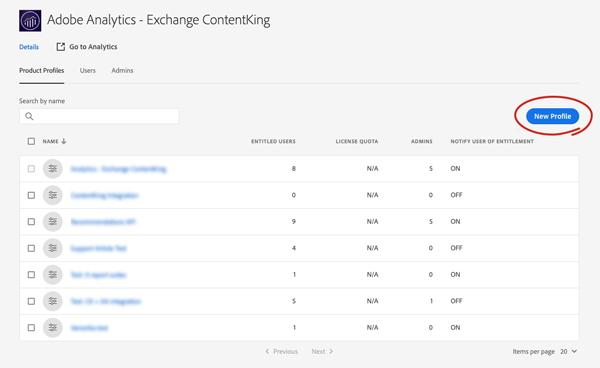The height and width of the screenshot is (368, 600).
Task: Click the sort arrow next to NAME
Action: [x=64, y=141]
